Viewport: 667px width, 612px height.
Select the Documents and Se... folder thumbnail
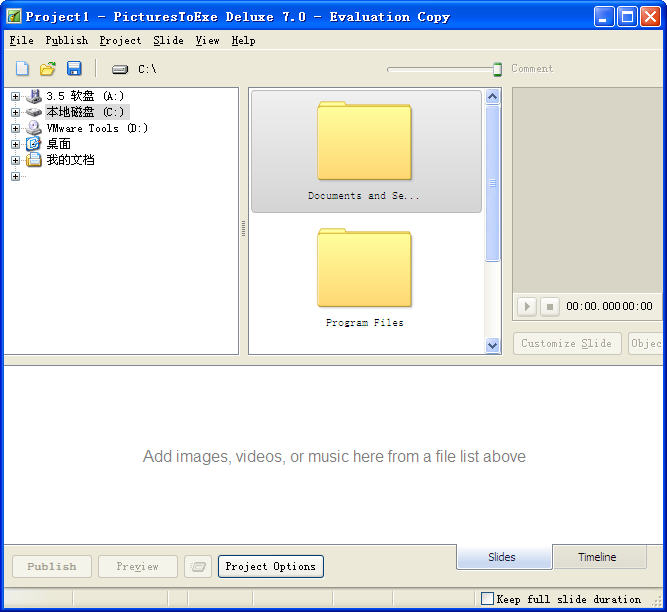coord(366,151)
